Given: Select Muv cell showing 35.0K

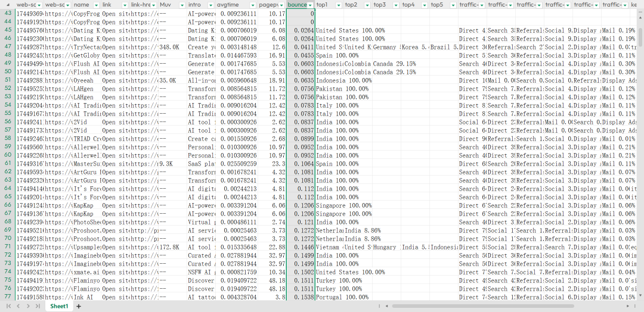Looking at the screenshot, I should (x=172, y=80).
